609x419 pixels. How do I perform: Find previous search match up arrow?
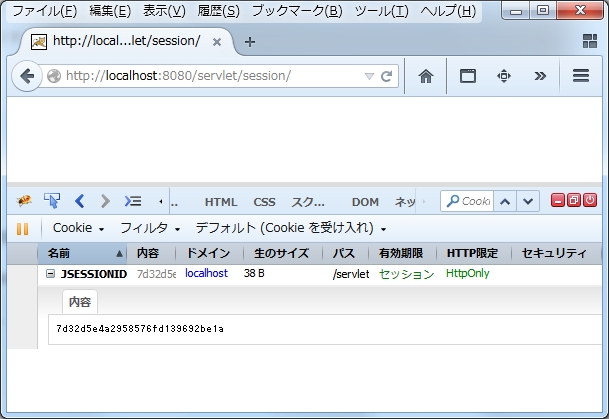click(x=505, y=201)
